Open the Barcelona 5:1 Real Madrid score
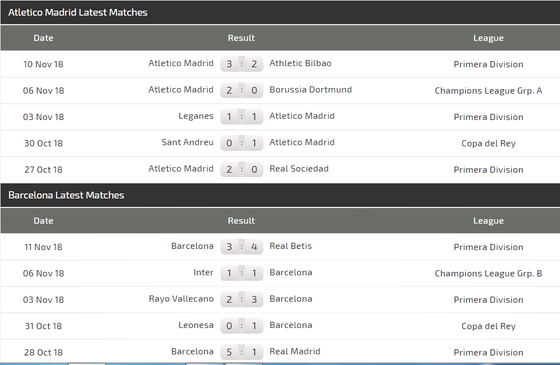 (x=242, y=352)
